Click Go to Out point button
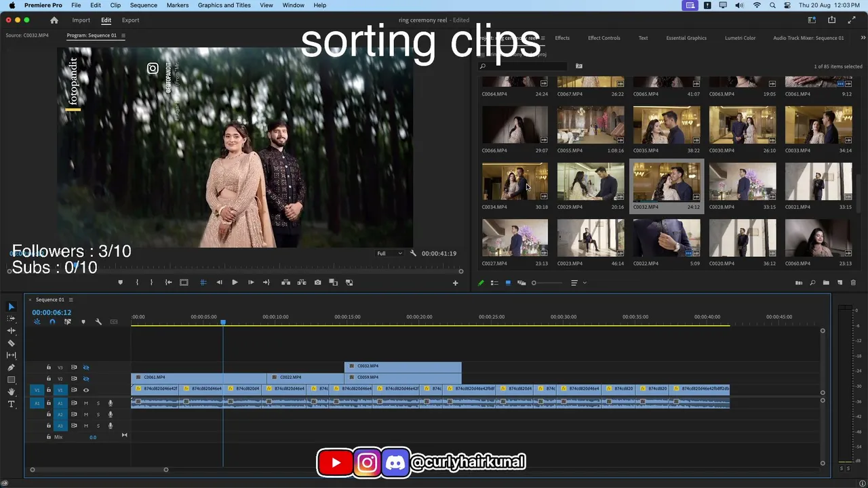868x488 pixels. (267, 283)
